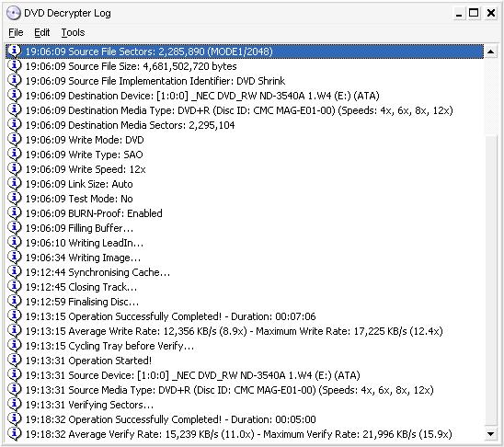Select the Write Type: SAO log entry
This screenshot has width=504, height=447.
pyautogui.click(x=245, y=155)
